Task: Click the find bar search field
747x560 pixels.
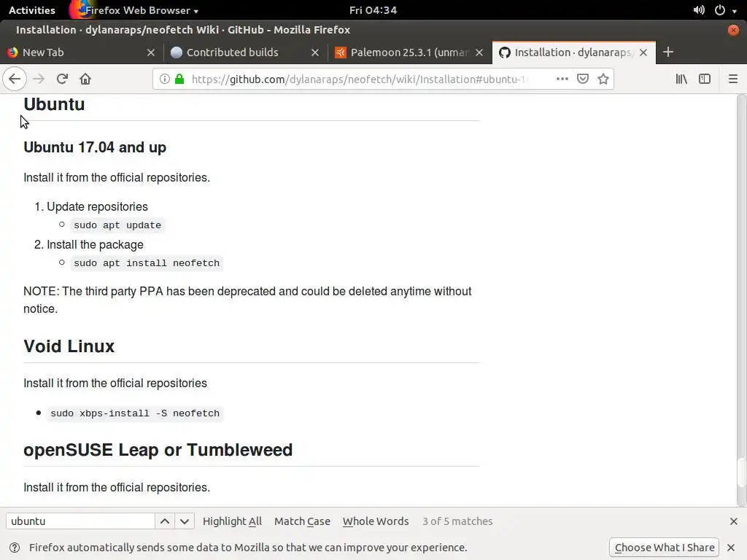Action: (80, 521)
